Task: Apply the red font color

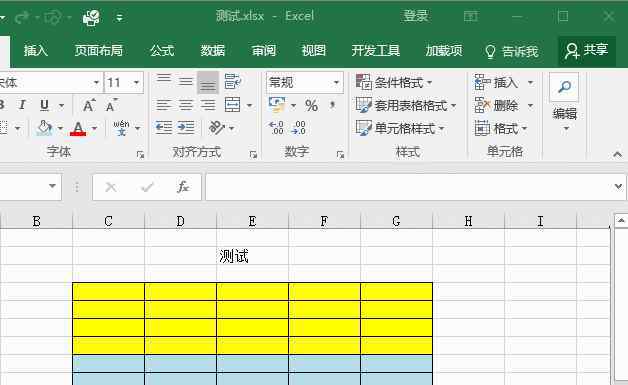Action: 78,128
